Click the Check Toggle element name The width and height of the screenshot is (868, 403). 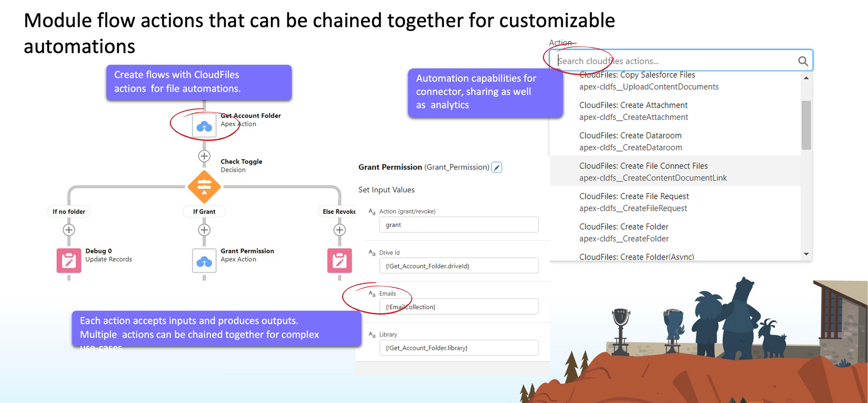[x=241, y=161]
